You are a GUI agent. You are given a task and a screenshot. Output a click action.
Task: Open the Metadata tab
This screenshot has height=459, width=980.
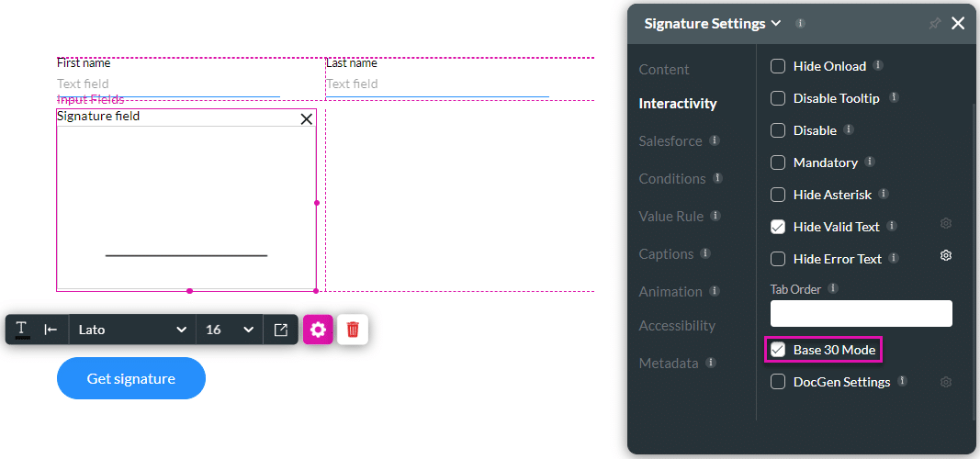click(x=668, y=364)
